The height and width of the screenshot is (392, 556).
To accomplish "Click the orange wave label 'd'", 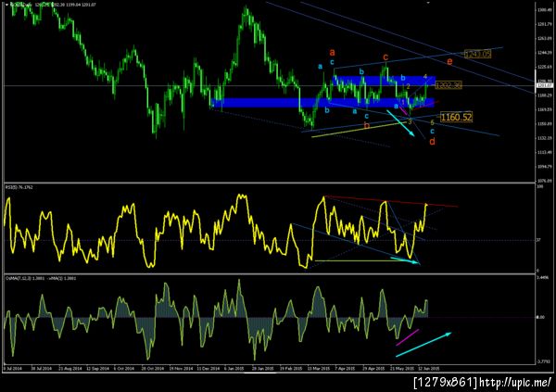I will coord(432,141).
